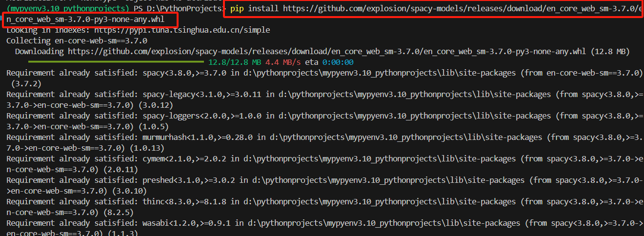This screenshot has width=644, height=236.
Task: Click the '4.4 MB/s' download speed
Action: [283, 62]
